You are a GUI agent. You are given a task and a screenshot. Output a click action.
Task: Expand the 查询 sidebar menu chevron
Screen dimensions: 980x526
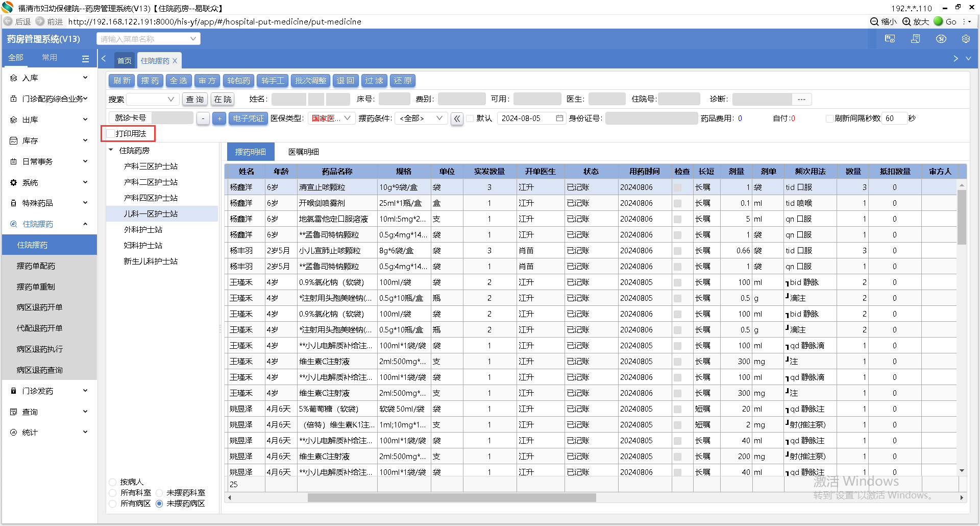[x=85, y=412]
